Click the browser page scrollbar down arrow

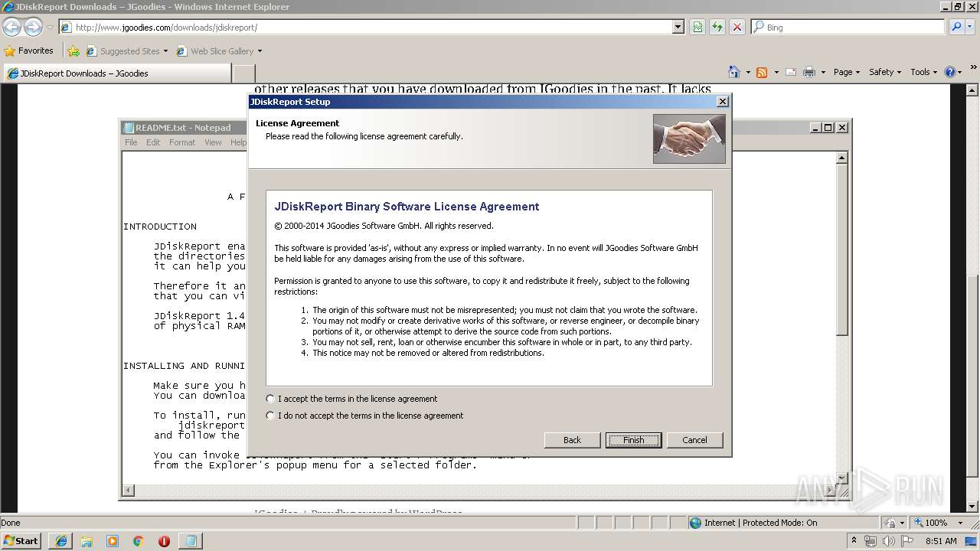click(x=973, y=506)
